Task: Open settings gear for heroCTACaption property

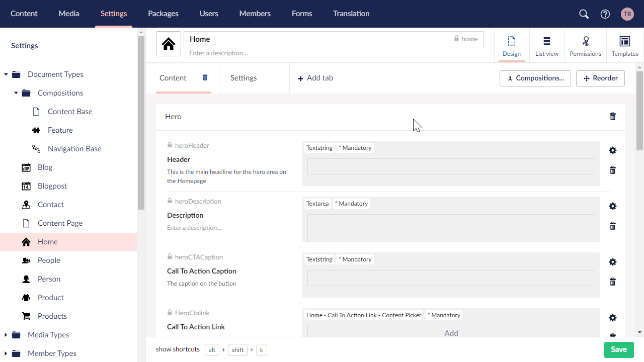Action: (613, 262)
